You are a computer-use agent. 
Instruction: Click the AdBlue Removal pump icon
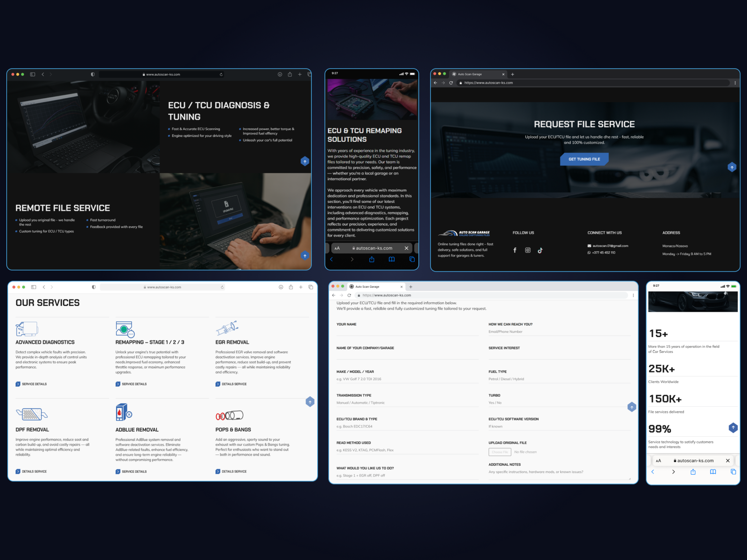(x=123, y=412)
